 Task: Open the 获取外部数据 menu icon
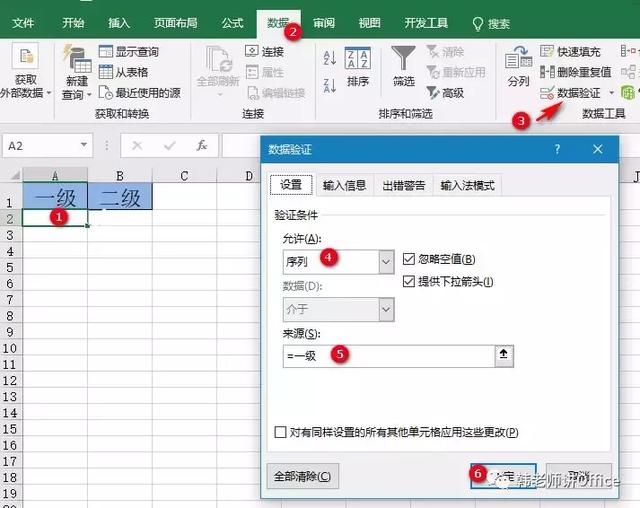click(x=26, y=58)
